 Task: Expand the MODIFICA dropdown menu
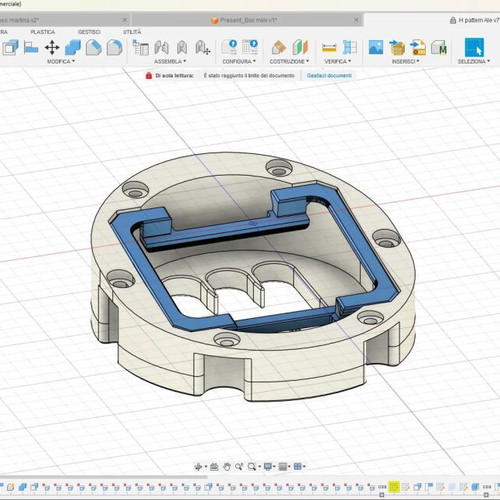pyautogui.click(x=61, y=61)
